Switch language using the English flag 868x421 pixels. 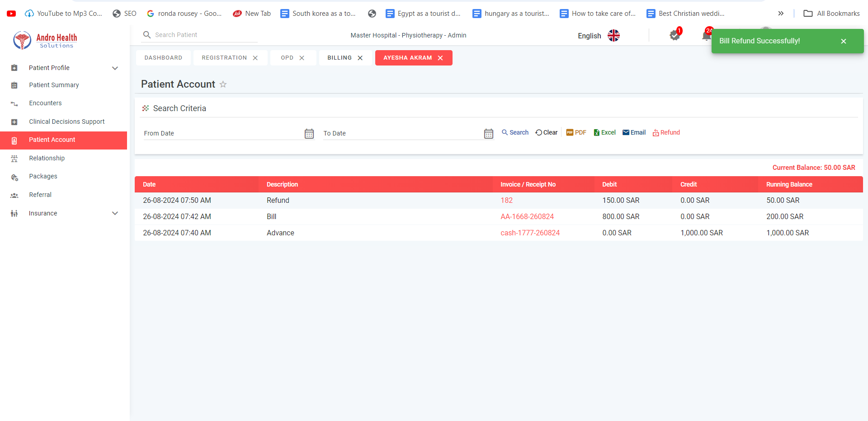(613, 36)
